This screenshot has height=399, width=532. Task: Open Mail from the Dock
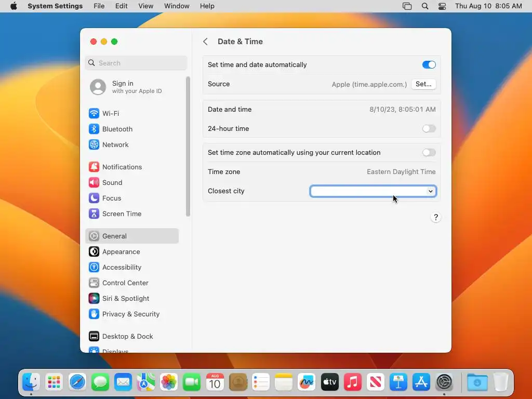pyautogui.click(x=123, y=383)
